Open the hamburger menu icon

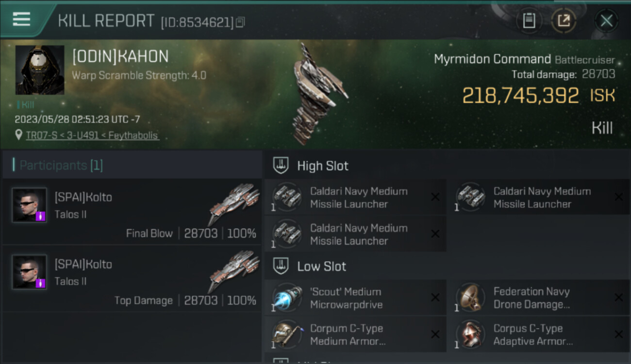click(x=21, y=19)
